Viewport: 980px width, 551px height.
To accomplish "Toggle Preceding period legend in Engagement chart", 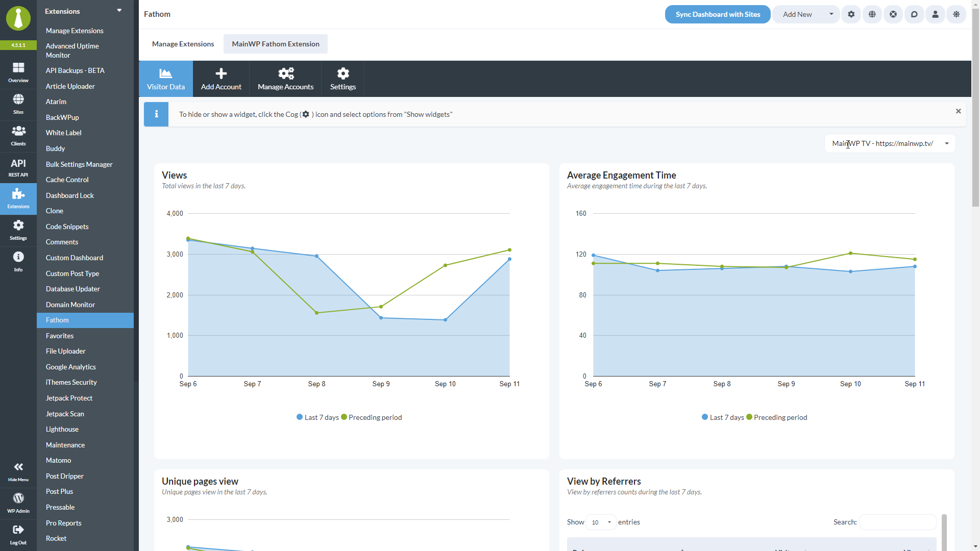I will (777, 417).
